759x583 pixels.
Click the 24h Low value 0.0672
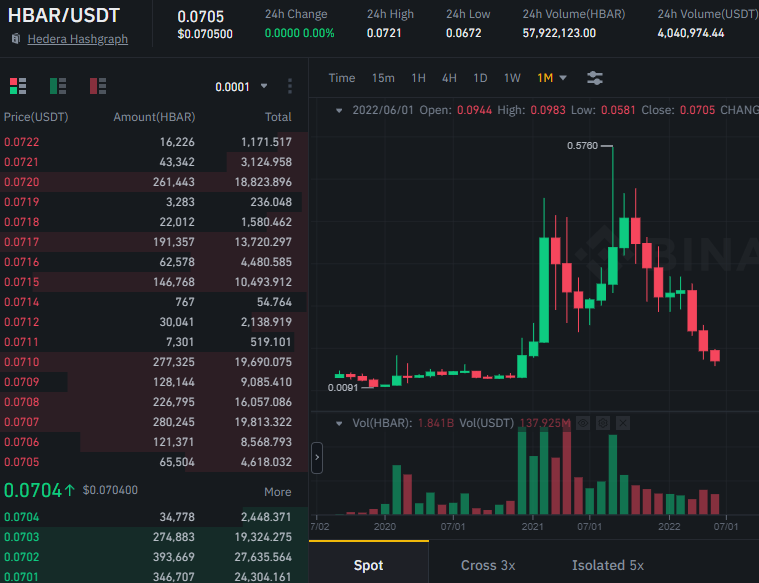point(464,33)
